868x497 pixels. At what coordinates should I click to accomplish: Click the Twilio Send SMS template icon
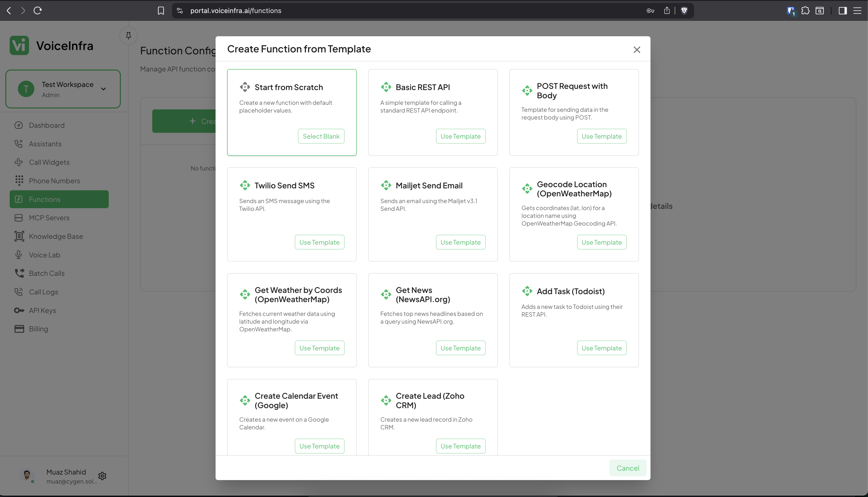click(x=245, y=185)
